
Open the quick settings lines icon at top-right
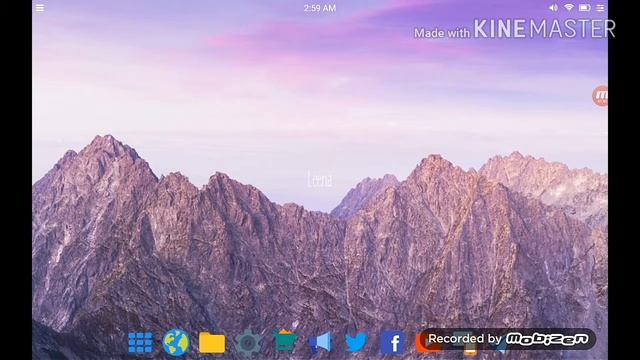coord(600,8)
